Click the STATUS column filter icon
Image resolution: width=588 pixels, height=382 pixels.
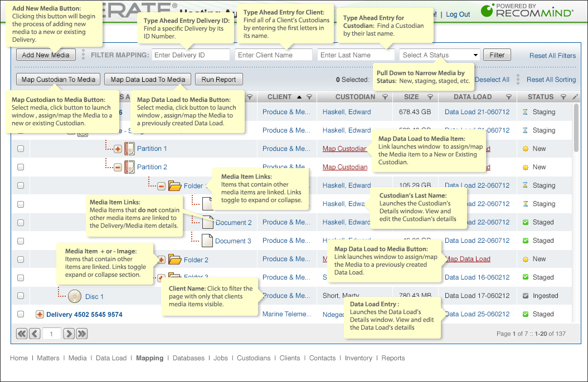pos(563,97)
